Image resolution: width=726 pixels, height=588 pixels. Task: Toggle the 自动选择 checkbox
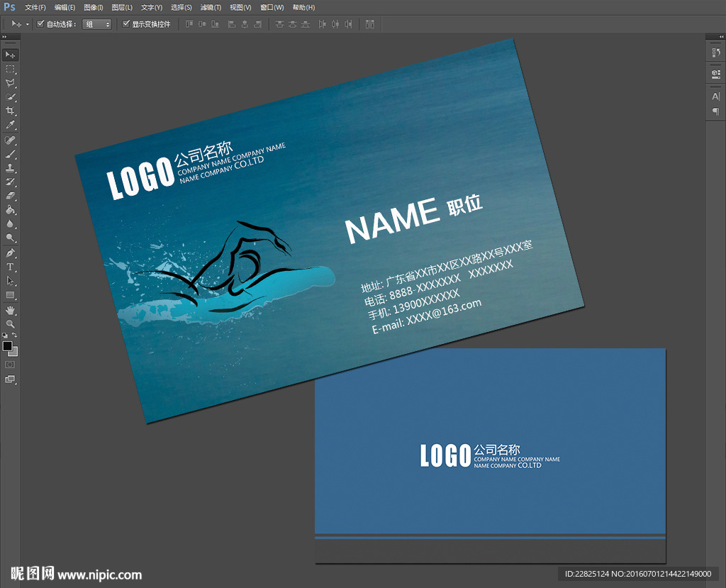click(40, 23)
